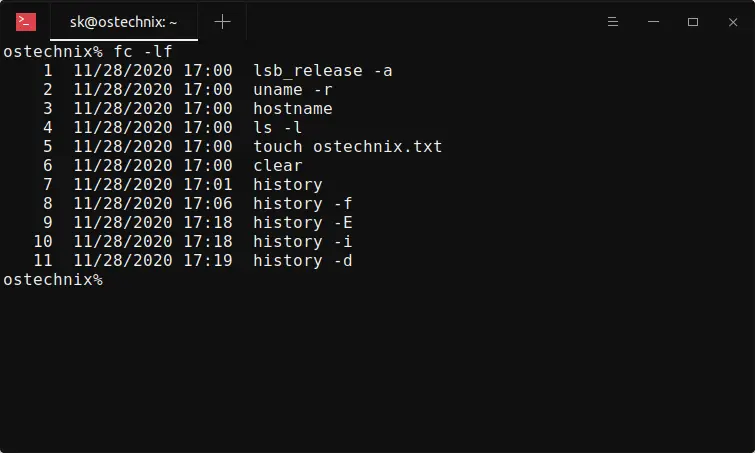This screenshot has height=453, width=755.
Task: Minimize the terminal window
Action: [x=653, y=22]
